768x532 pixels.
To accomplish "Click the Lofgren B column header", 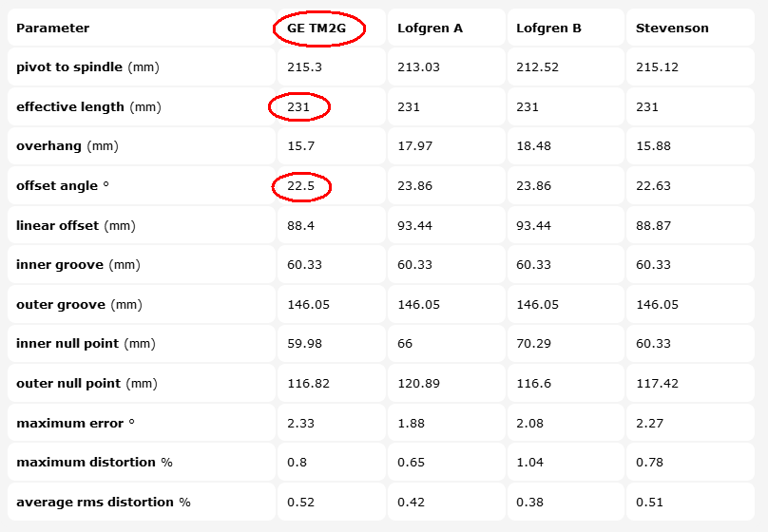I will coord(548,28).
